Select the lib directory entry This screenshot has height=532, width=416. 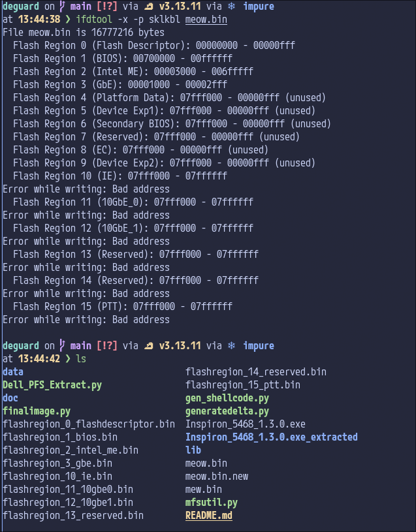193,450
